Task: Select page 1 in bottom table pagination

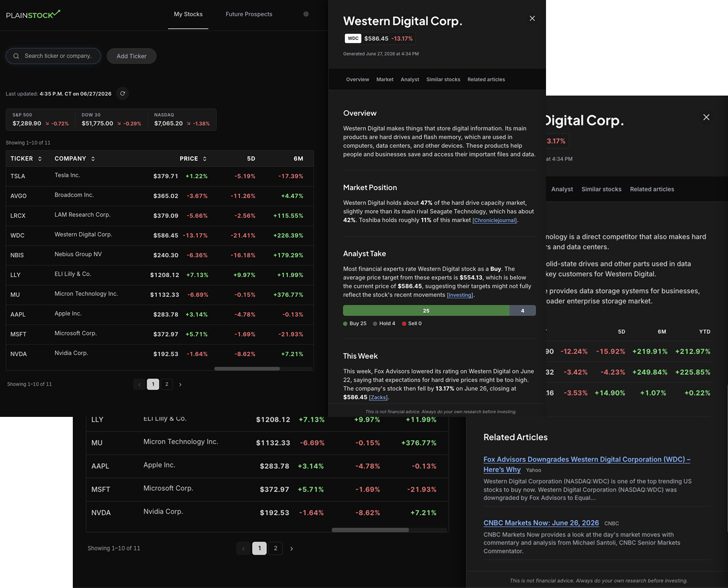Action: [259, 548]
